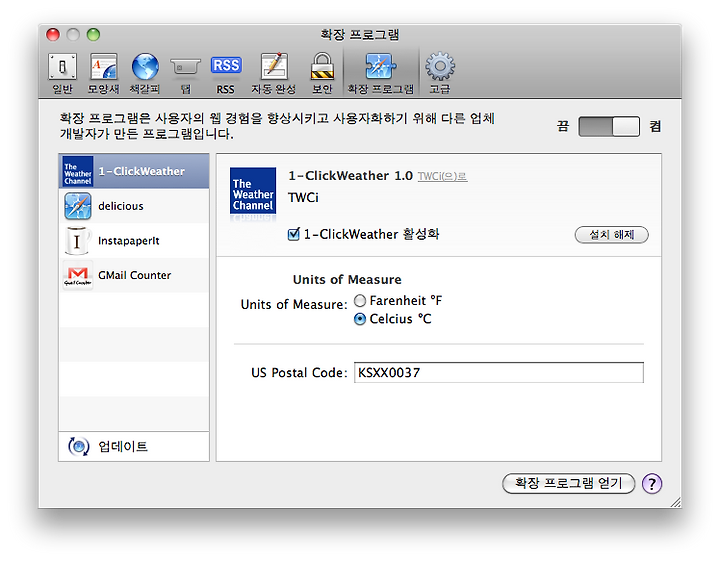This screenshot has height=561, width=720.
Task: Click the InstapaperIt mug icon
Action: [x=77, y=241]
